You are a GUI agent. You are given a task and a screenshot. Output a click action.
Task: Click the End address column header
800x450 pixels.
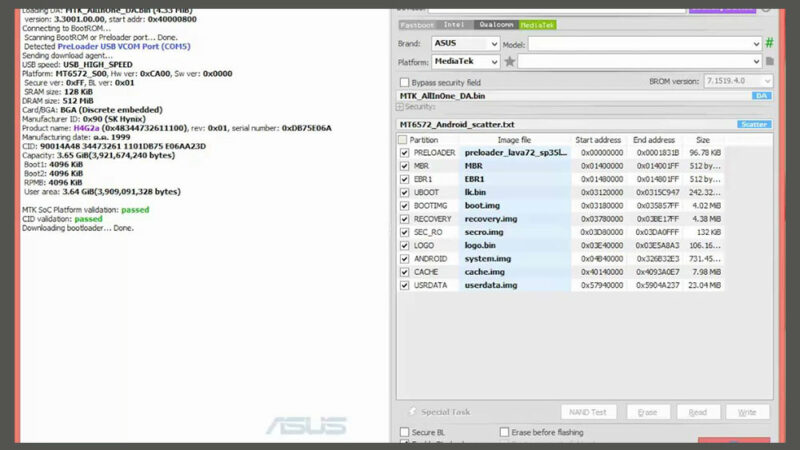[654, 139]
